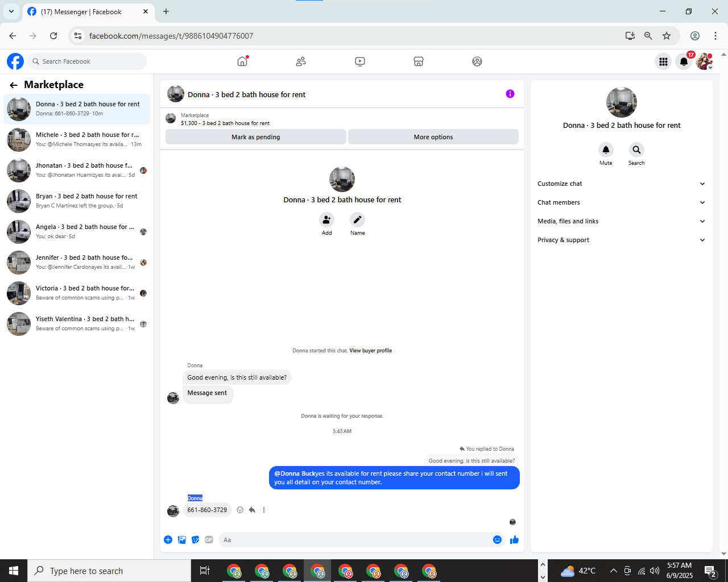Image resolution: width=728 pixels, height=582 pixels.
Task: React to the 661-860-3729 message
Action: pos(240,510)
